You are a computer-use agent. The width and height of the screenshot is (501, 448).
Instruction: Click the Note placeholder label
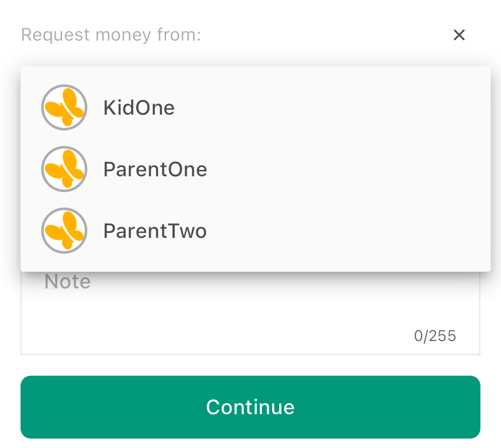point(67,281)
